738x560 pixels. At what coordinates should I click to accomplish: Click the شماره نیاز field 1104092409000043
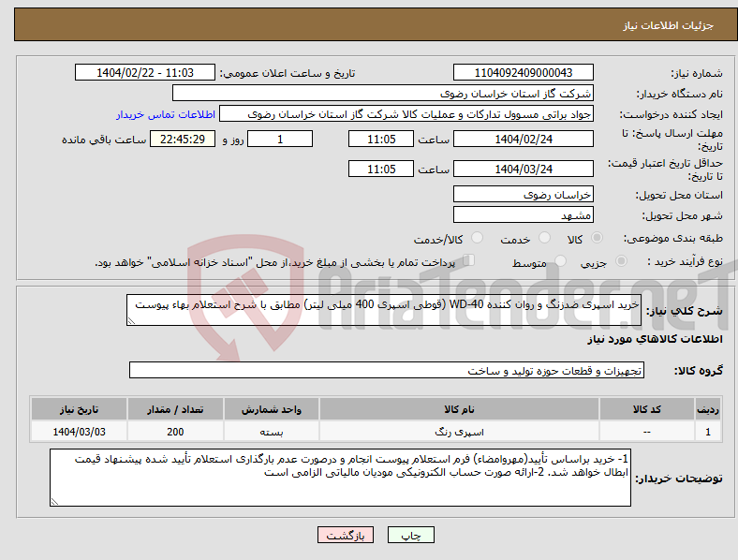(x=524, y=72)
